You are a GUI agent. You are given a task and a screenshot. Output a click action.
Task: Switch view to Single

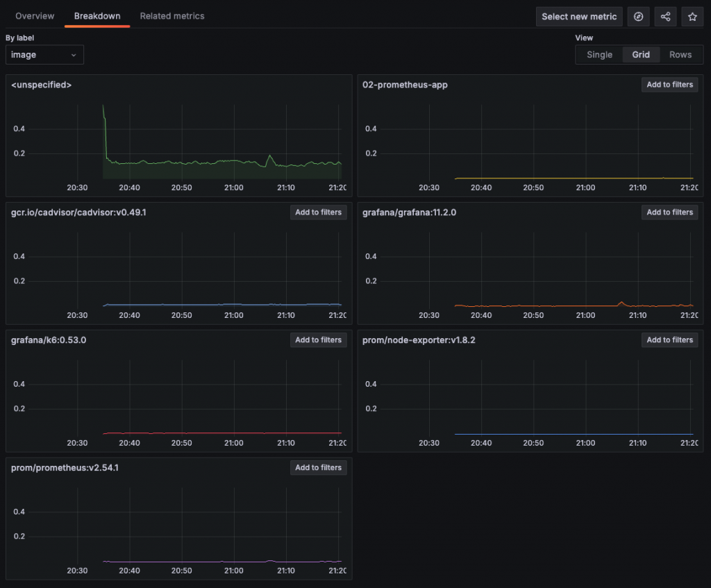pos(599,54)
